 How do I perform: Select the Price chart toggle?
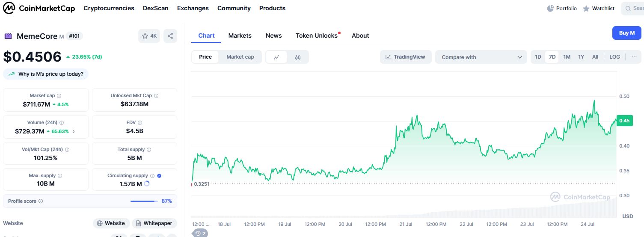[x=205, y=57]
